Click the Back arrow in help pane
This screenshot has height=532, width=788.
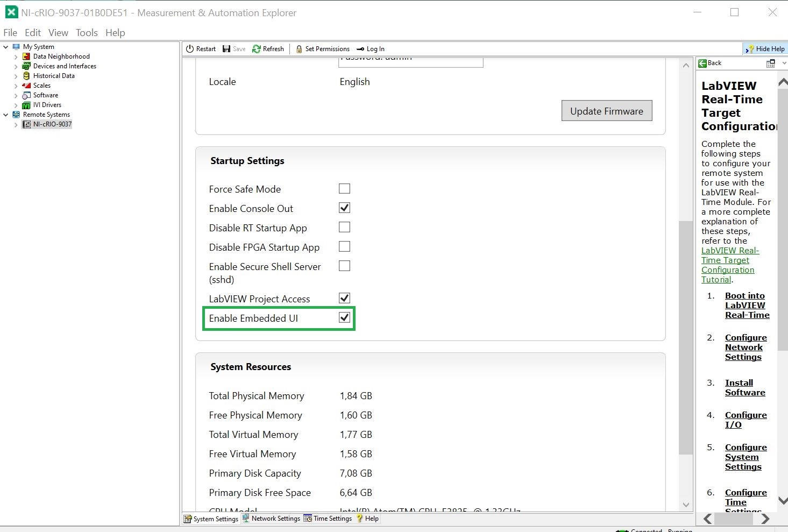(702, 63)
